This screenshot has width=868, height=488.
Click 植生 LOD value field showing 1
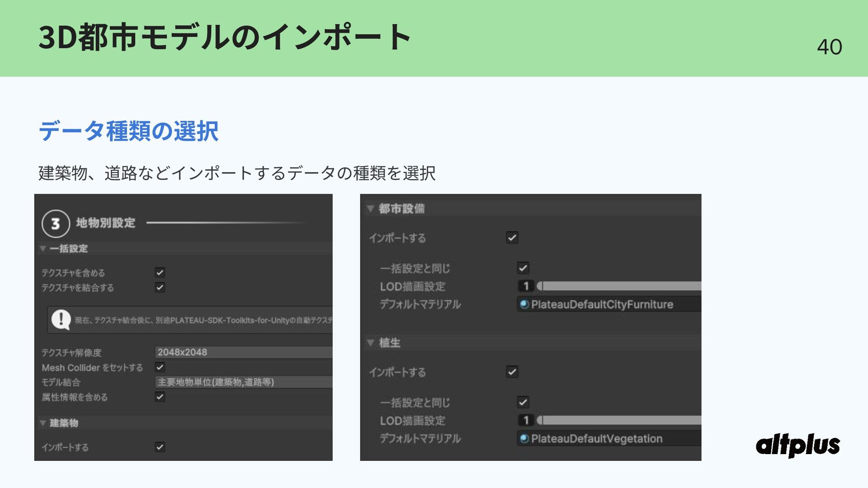(526, 421)
